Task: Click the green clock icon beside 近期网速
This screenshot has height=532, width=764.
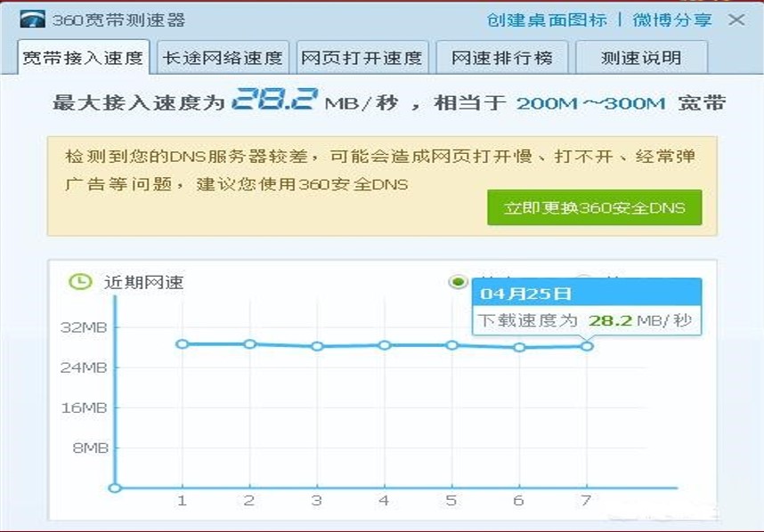Action: pyautogui.click(x=81, y=280)
